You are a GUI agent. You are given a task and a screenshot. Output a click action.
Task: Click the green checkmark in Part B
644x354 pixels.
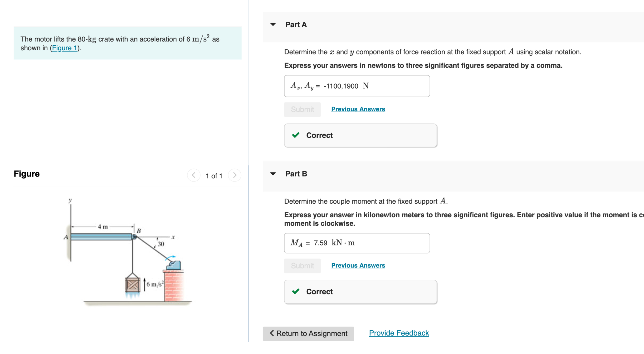pyautogui.click(x=296, y=291)
